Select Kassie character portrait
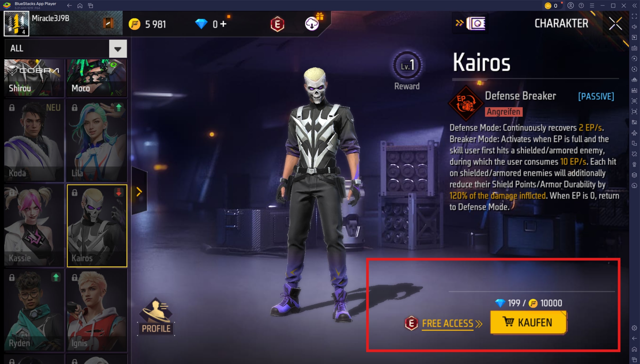The image size is (640, 364). coord(33,224)
